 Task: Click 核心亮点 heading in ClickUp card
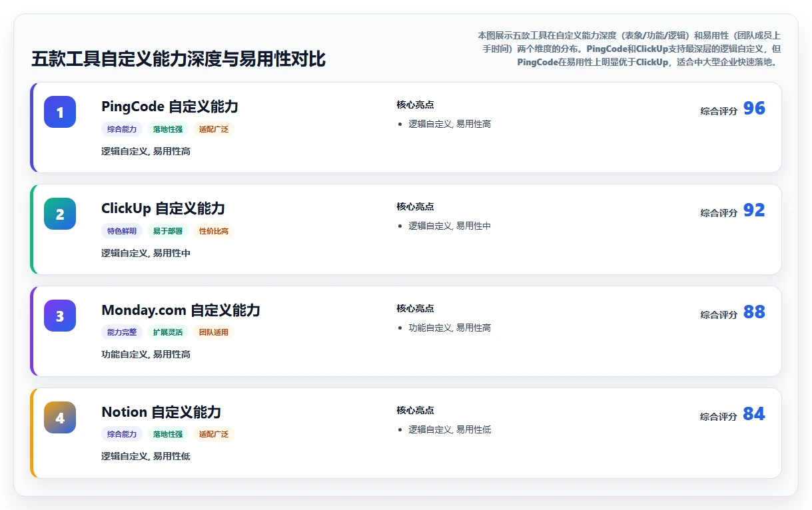click(x=415, y=207)
